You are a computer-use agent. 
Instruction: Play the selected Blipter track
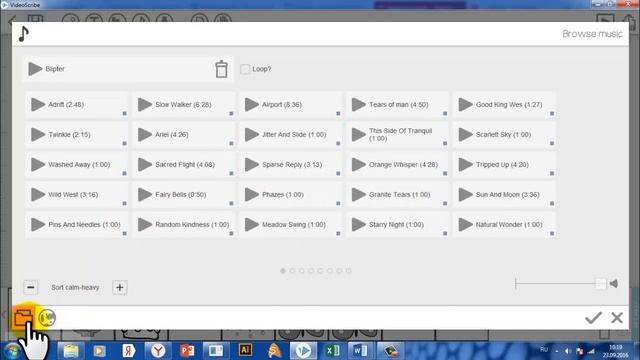click(35, 69)
